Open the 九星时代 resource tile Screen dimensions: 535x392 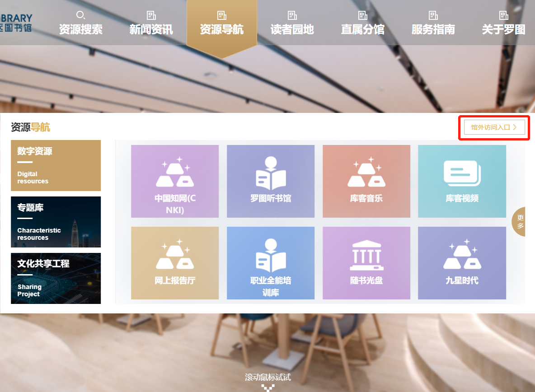click(x=462, y=263)
